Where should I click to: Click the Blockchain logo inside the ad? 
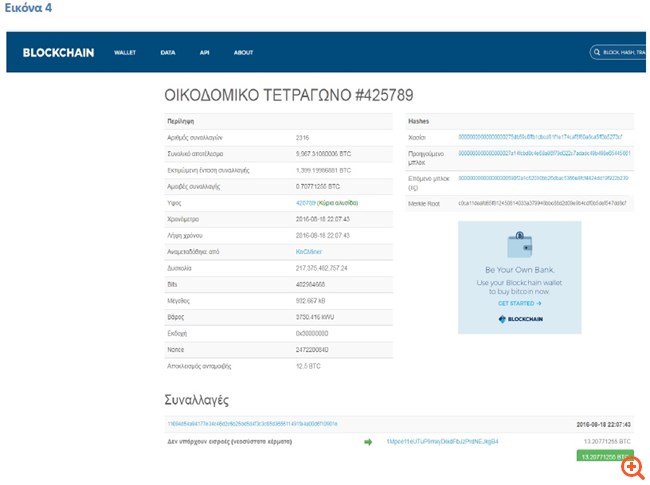click(521, 319)
